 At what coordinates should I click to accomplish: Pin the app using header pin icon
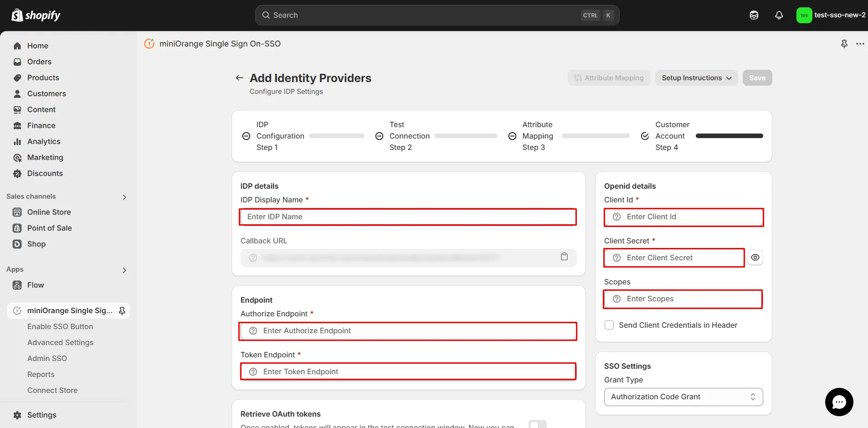pyautogui.click(x=844, y=44)
